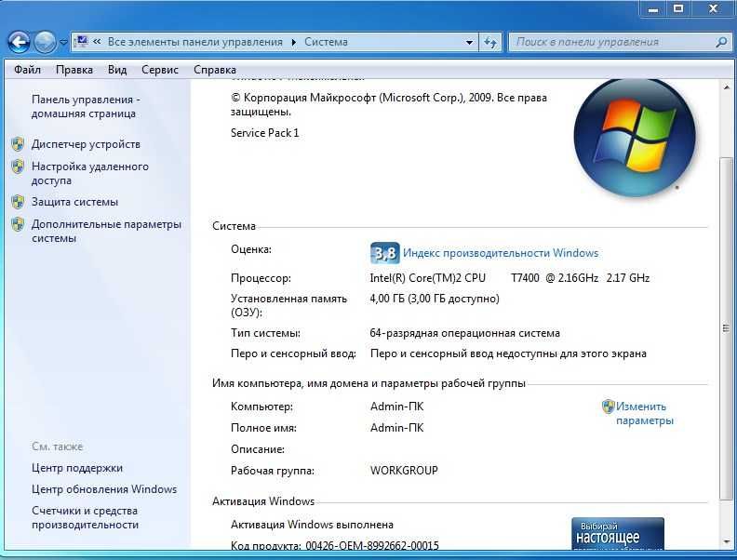Viewport: 737px width, 560px height.
Task: Open 'Индекс производительности Windows' link
Action: pos(501,253)
